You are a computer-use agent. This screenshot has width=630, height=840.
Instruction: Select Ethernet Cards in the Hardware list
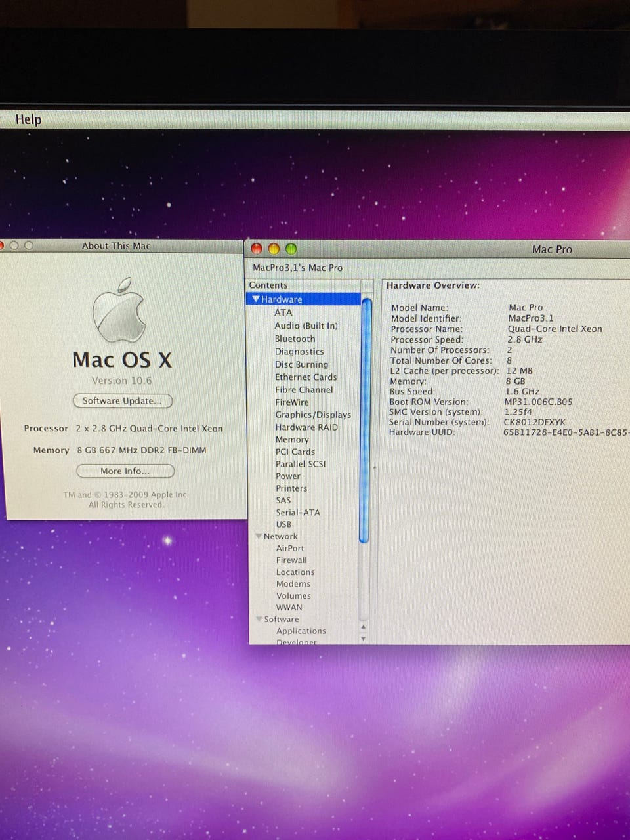coord(306,377)
